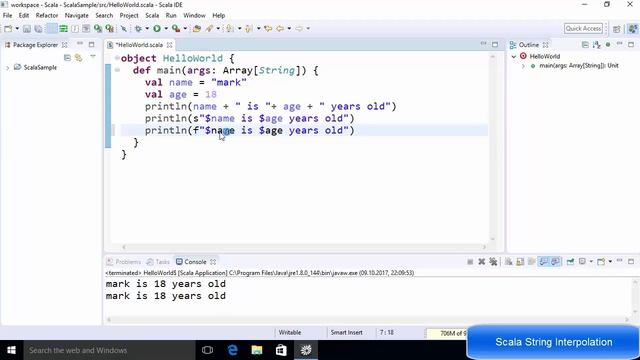
Task: Click the Save All toolbar icon
Action: click(38, 29)
